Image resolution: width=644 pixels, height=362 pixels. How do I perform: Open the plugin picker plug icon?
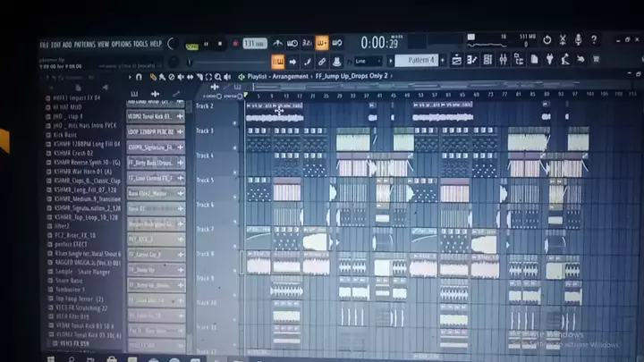pos(549,60)
